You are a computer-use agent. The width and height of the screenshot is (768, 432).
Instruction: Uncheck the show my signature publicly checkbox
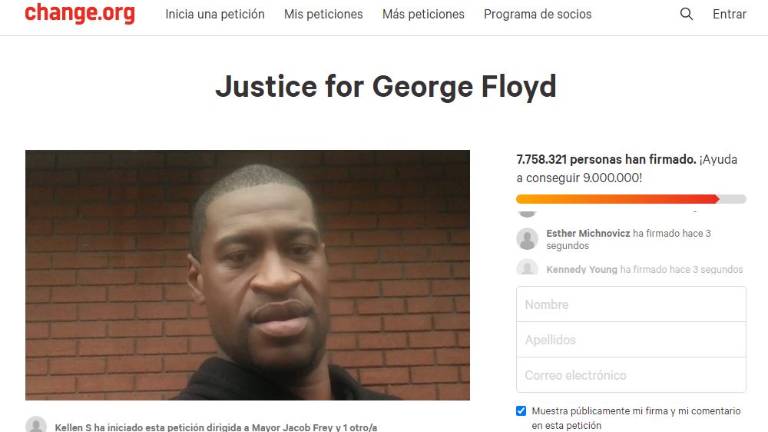click(521, 411)
